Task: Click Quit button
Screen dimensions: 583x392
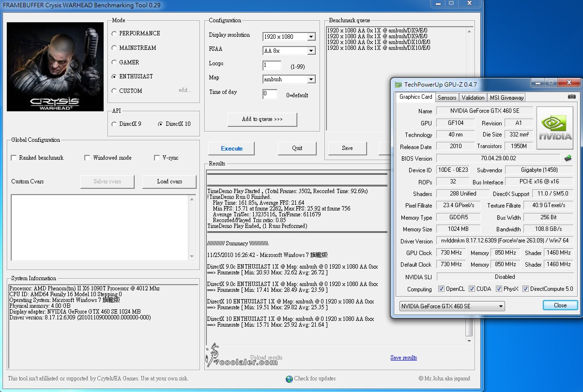Action: tap(297, 148)
